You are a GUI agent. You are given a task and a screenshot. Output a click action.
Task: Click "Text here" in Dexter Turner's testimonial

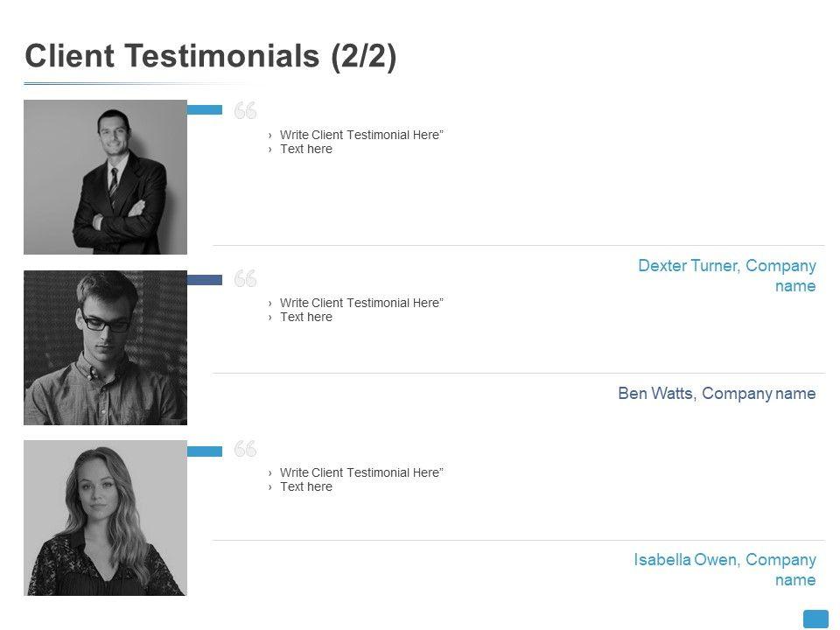point(306,149)
